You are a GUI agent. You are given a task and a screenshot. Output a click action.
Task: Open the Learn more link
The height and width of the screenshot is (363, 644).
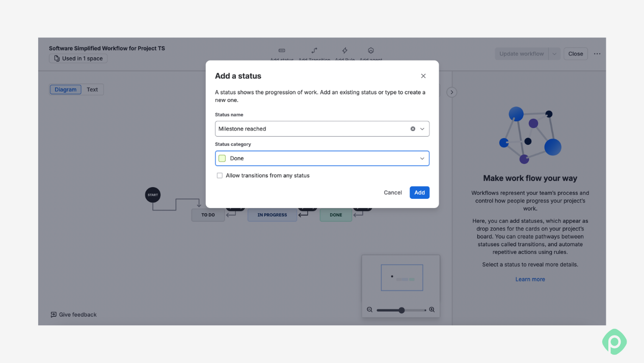pos(530,279)
